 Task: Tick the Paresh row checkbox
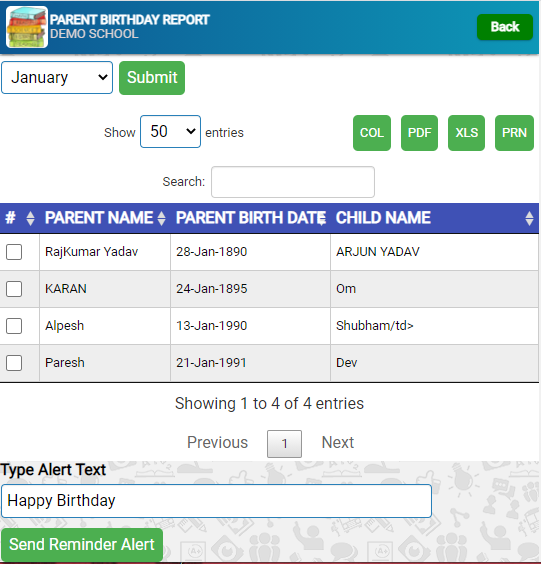coord(14,363)
